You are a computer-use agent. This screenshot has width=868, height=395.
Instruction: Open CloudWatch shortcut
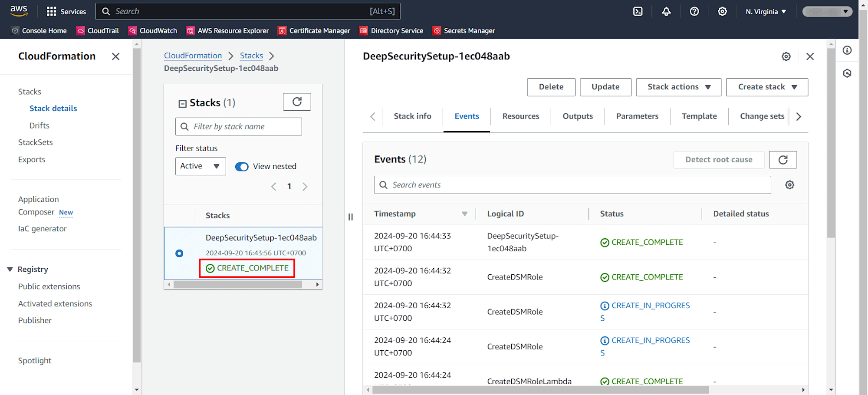click(x=153, y=31)
